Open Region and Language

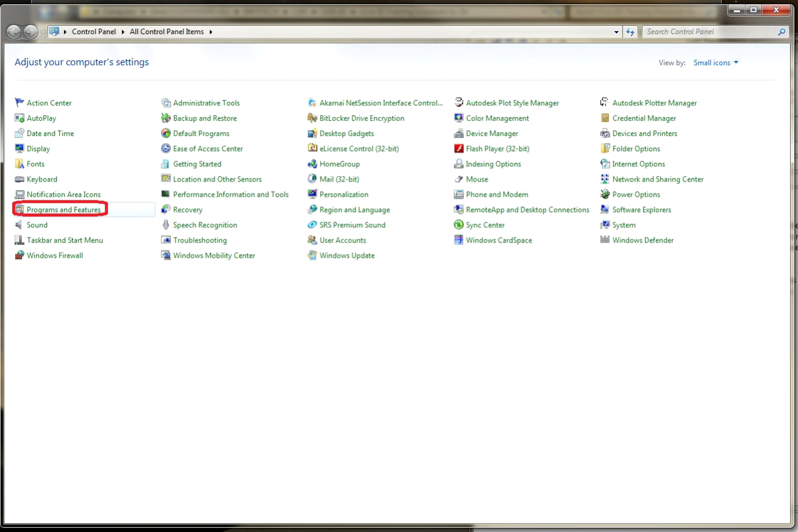[355, 210]
